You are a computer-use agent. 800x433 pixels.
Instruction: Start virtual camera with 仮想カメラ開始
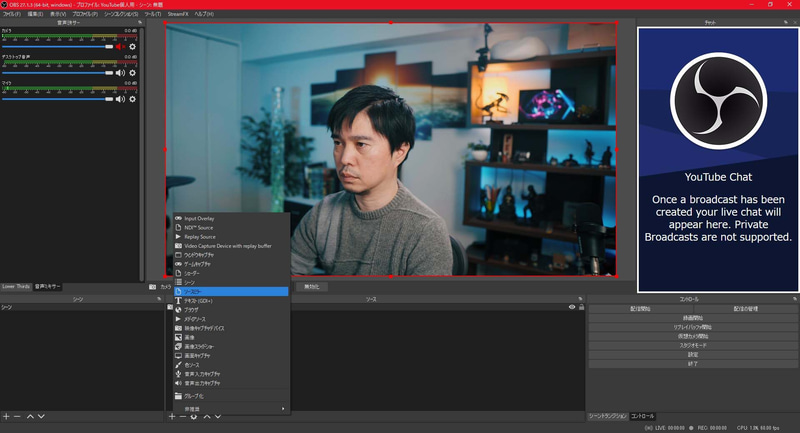693,336
